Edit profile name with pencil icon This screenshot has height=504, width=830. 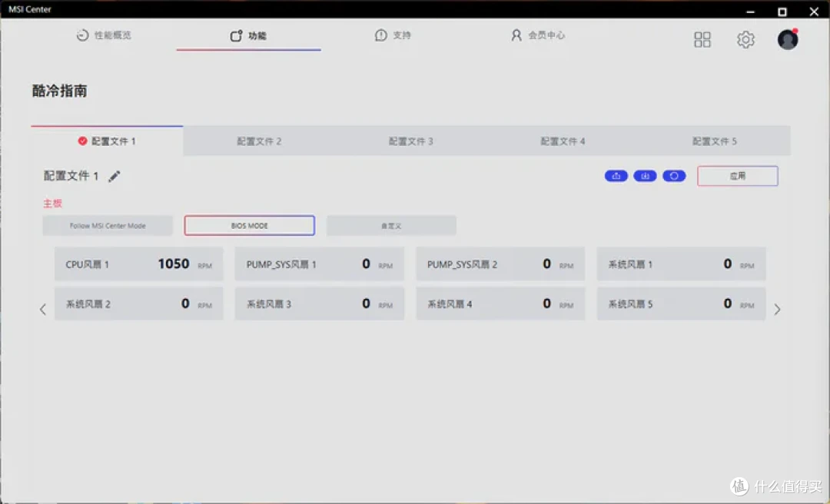[115, 176]
